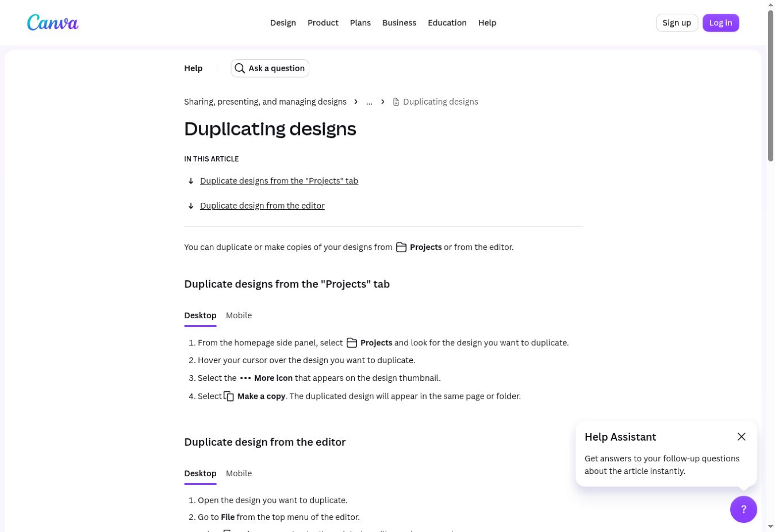The image size is (775, 532).
Task: Click the Duplicating designs page heading
Action: [270, 129]
